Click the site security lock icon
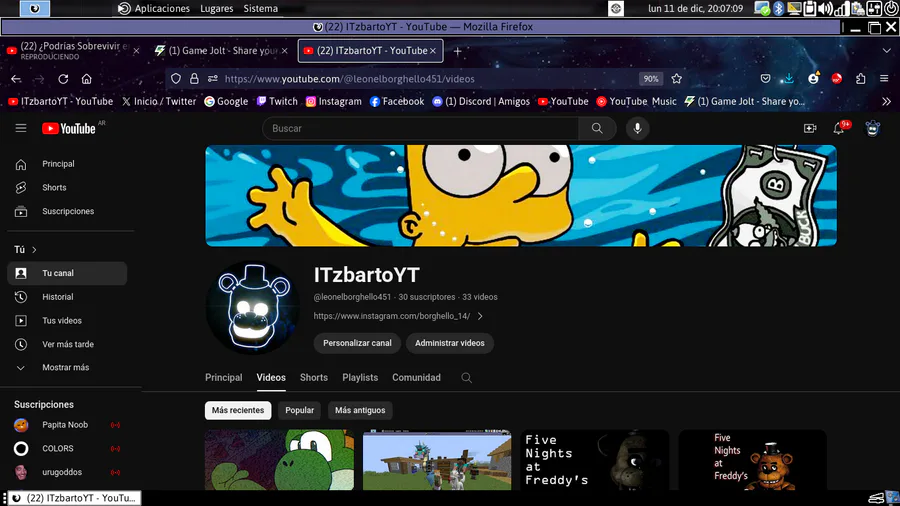This screenshot has width=900, height=506. pyautogui.click(x=194, y=79)
